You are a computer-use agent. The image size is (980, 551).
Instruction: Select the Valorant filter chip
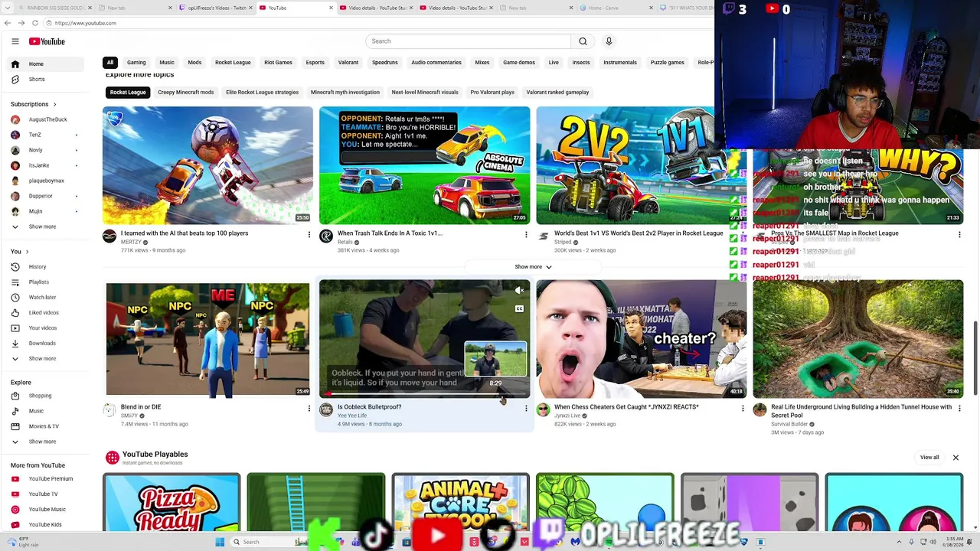coord(348,63)
